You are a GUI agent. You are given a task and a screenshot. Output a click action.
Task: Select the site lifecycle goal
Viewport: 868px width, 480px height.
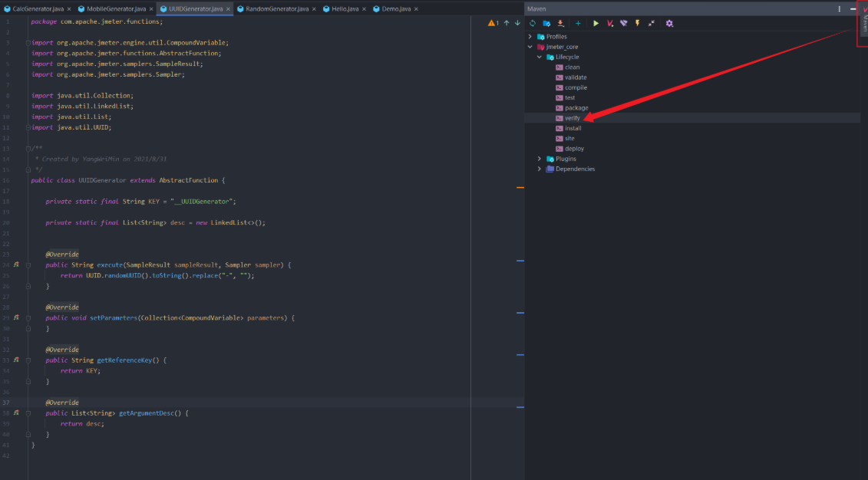point(569,138)
